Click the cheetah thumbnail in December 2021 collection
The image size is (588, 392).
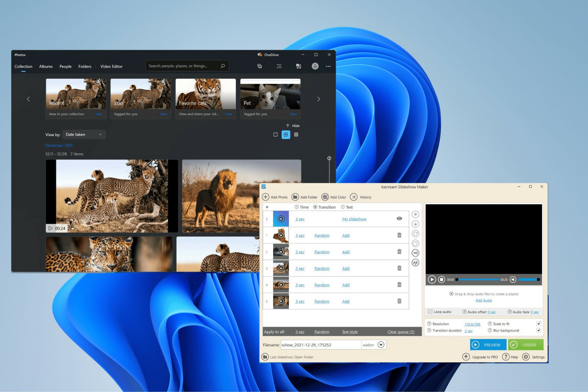pos(111,196)
